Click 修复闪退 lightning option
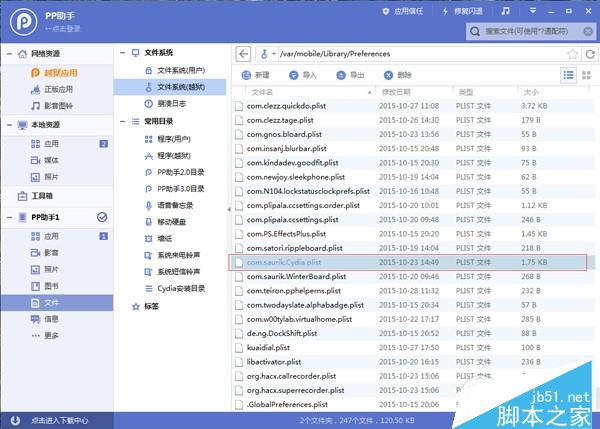The image size is (600, 429). click(x=463, y=11)
